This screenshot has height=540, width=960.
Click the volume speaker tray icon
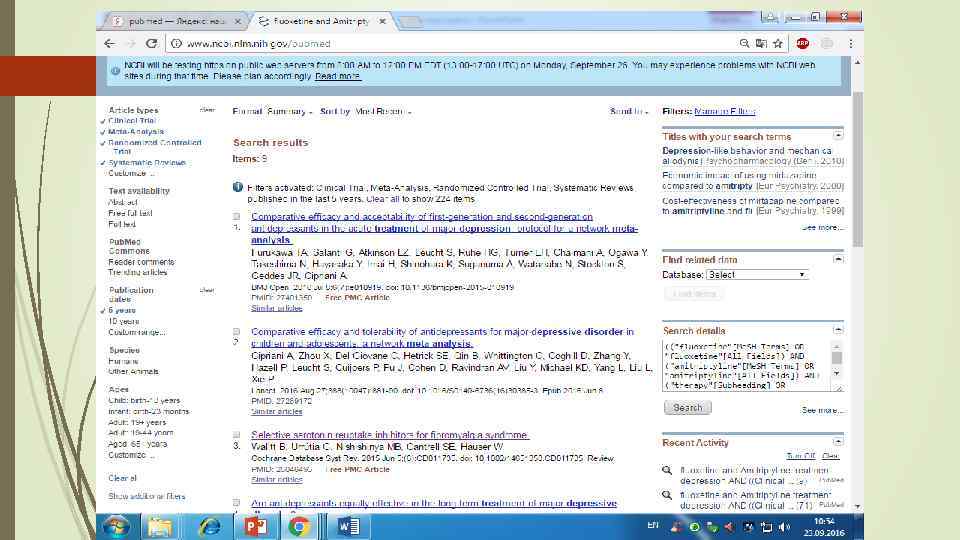tap(784, 527)
